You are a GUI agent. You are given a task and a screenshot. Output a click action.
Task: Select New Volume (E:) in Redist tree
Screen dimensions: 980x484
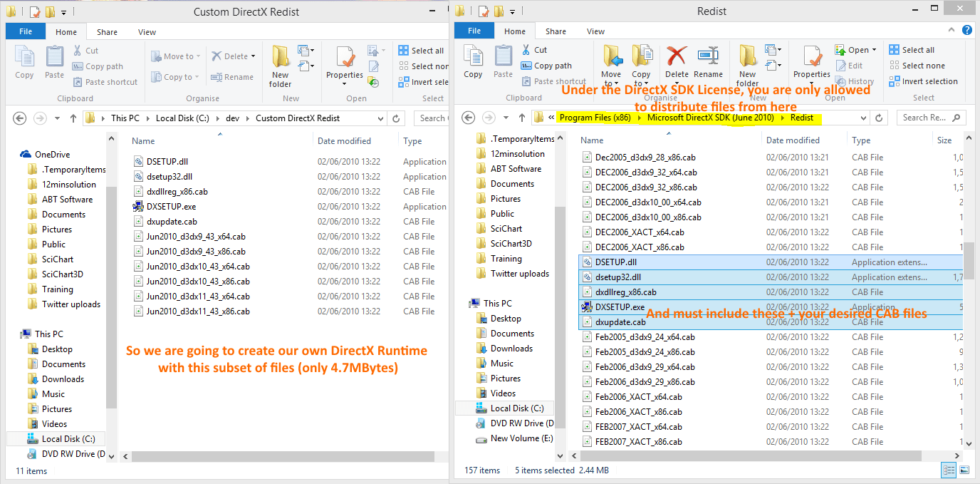click(521, 438)
